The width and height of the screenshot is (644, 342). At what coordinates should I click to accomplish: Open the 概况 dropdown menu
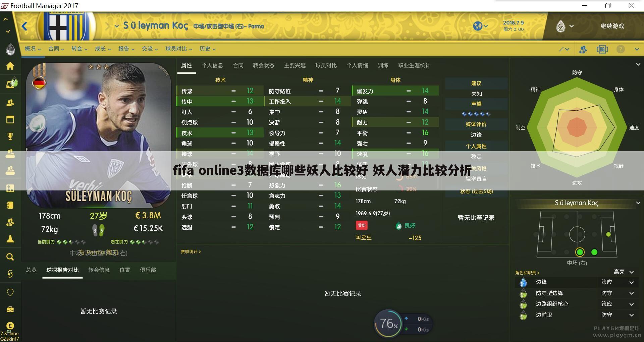pos(33,49)
